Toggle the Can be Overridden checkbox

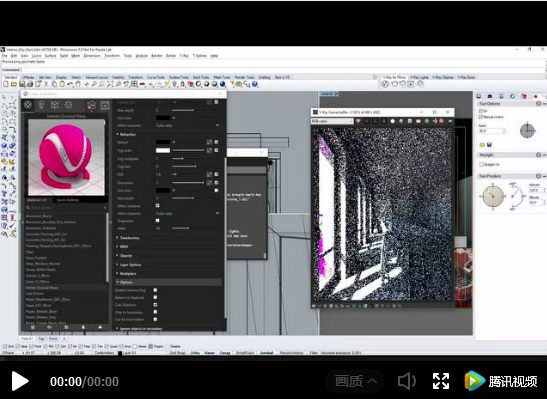click(x=155, y=319)
